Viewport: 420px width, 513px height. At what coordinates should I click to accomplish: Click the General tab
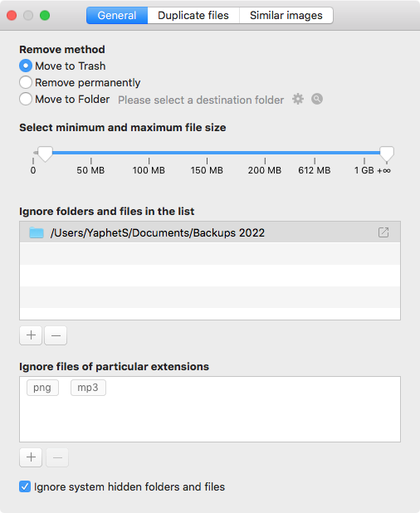click(x=117, y=16)
